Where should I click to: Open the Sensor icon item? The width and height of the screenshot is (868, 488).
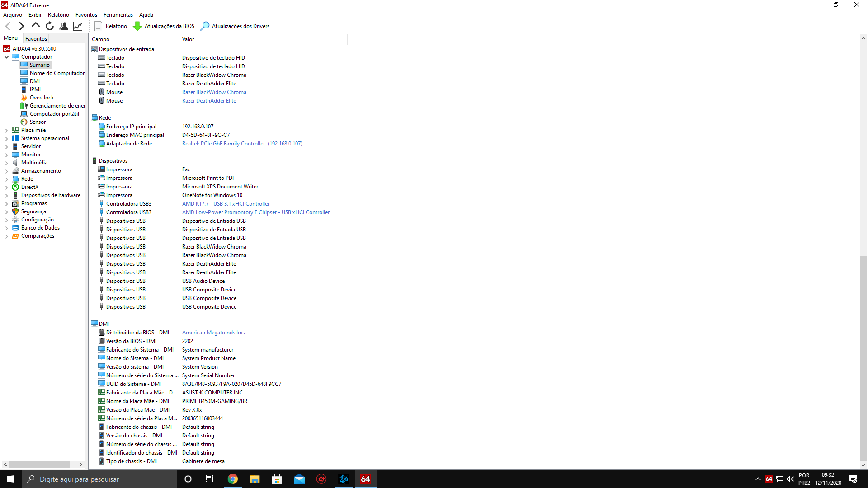tap(24, 122)
